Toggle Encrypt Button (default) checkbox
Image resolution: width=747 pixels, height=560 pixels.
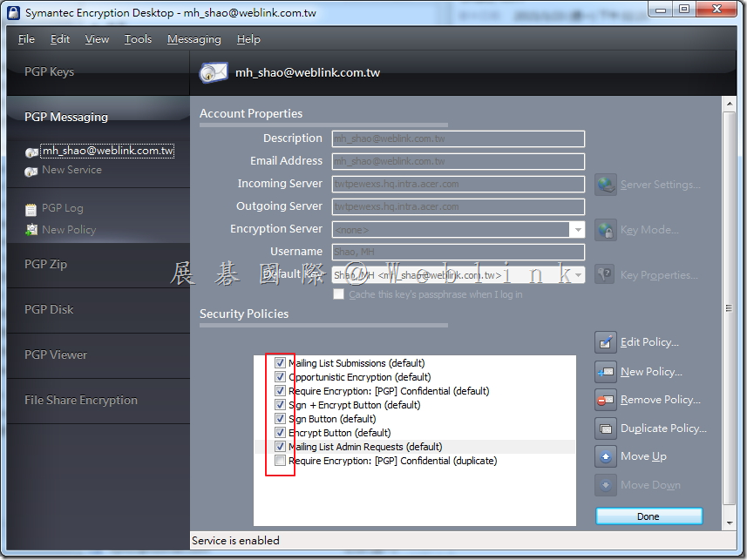(280, 432)
